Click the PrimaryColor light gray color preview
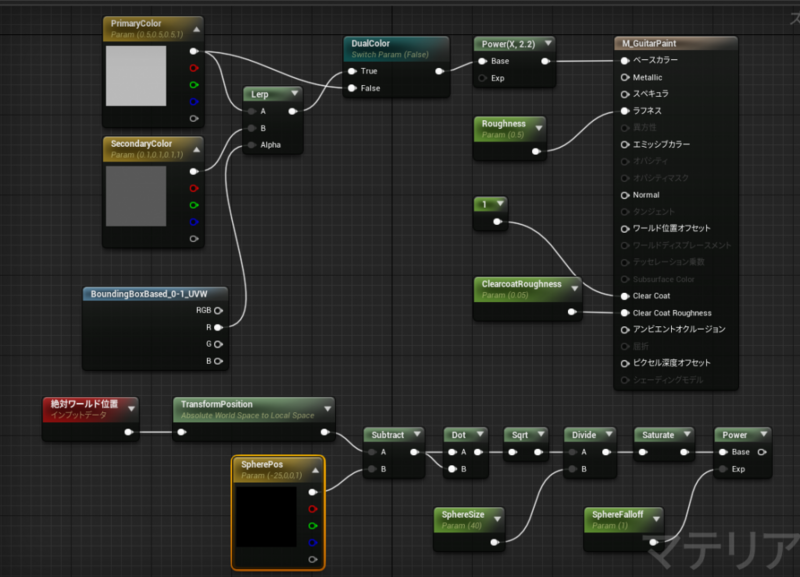This screenshot has width=800, height=577. 136,76
